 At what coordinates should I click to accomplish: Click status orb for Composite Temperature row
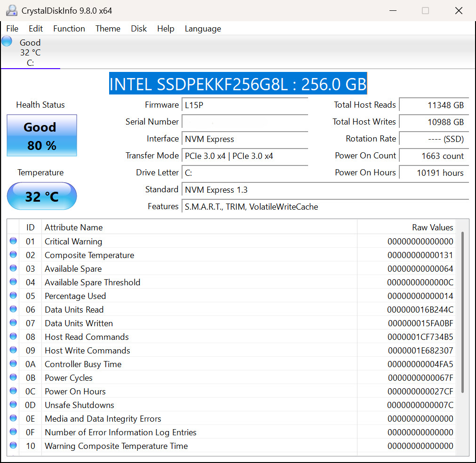tap(13, 255)
